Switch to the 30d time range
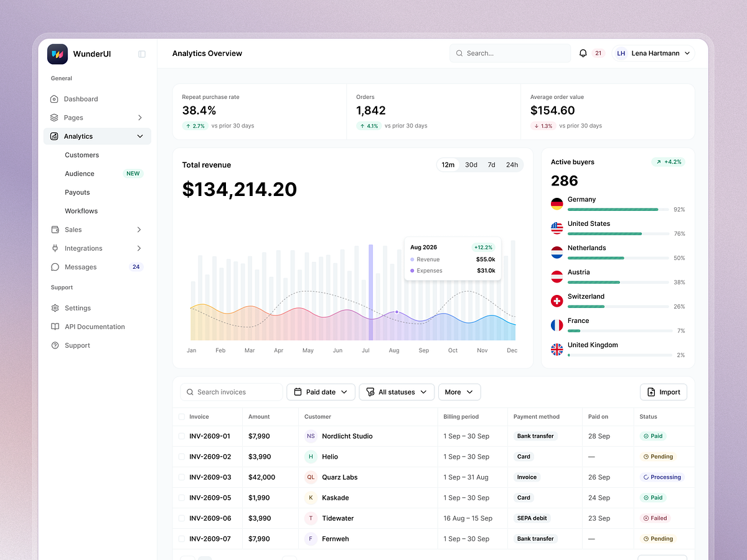Viewport: 747px width, 560px height. tap(471, 165)
